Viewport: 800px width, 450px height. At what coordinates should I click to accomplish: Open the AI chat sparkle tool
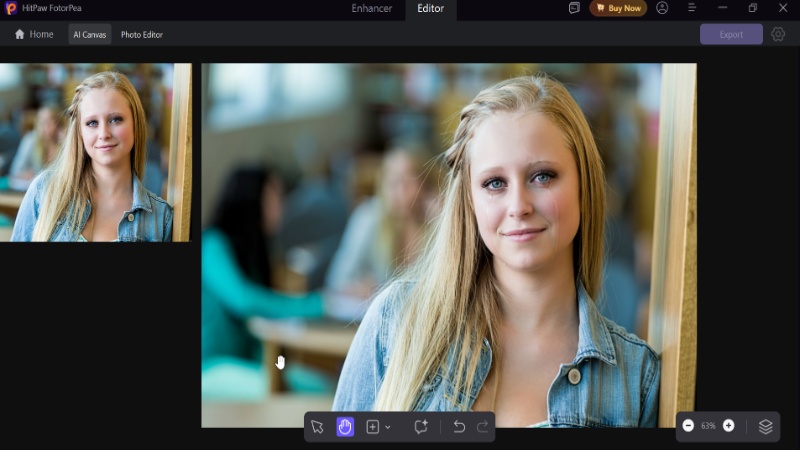[x=421, y=427]
